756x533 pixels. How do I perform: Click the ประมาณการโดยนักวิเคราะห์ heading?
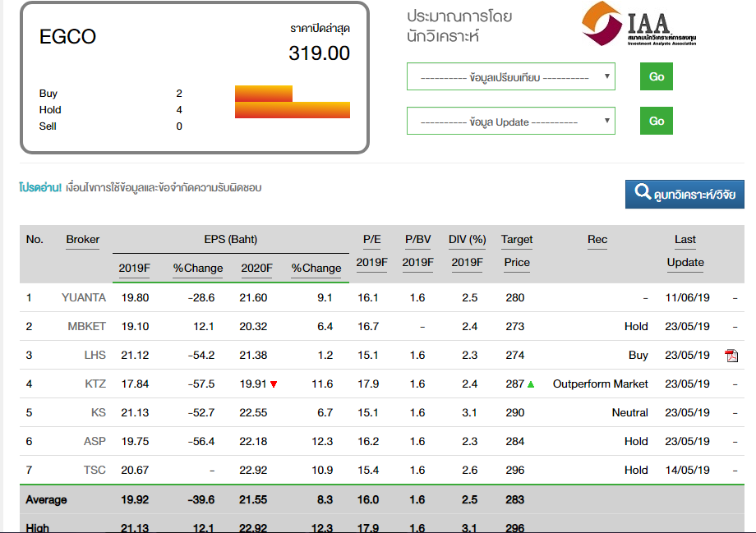coord(459,26)
